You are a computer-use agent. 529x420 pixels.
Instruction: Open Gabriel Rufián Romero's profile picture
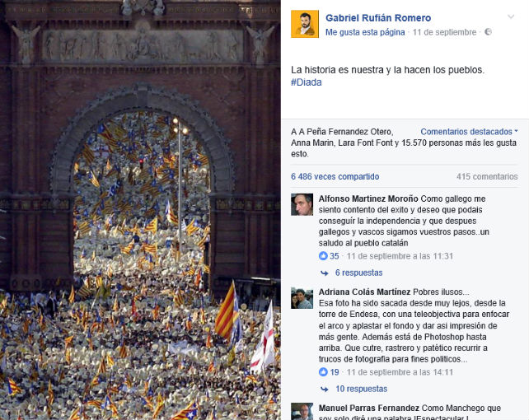(x=305, y=24)
